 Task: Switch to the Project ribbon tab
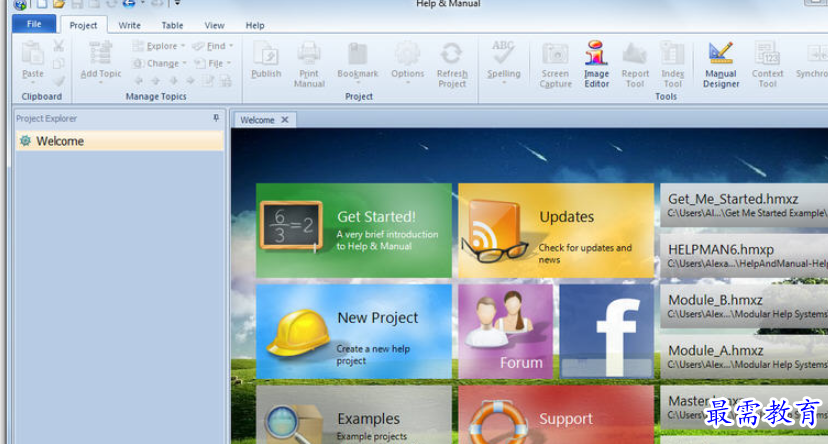(x=83, y=25)
